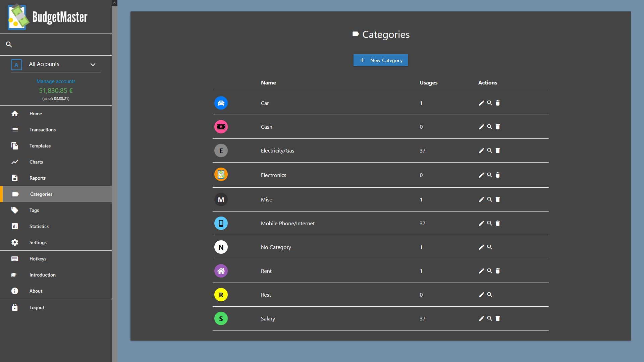
Task: Edit the Rest category
Action: 481,295
